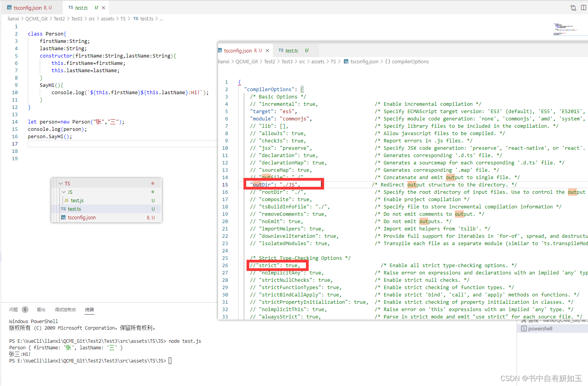Click the '"module": "commonjs",' line in tsconfig.json

coord(281,119)
